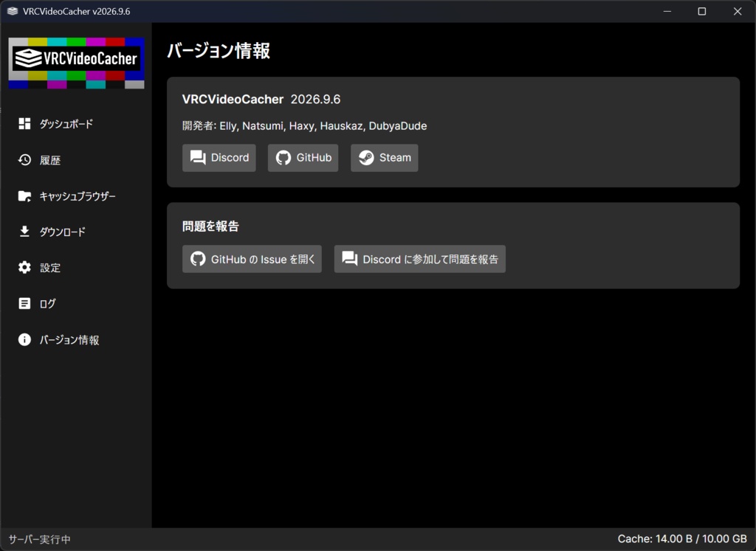This screenshot has height=551, width=756.
Task: Click the キャッシュブラウザー folder icon
Action: pyautogui.click(x=24, y=196)
